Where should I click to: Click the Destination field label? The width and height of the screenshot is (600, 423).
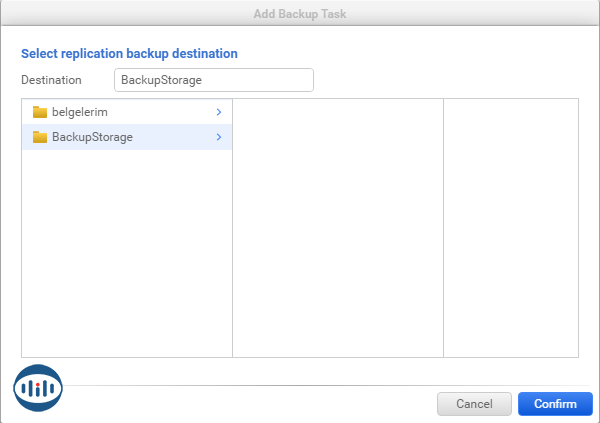click(51, 80)
